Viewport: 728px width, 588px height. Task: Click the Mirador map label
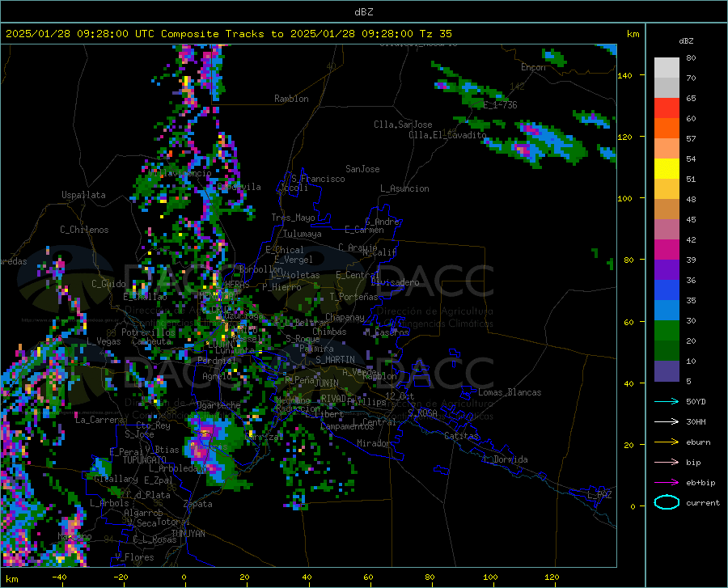coord(374,443)
